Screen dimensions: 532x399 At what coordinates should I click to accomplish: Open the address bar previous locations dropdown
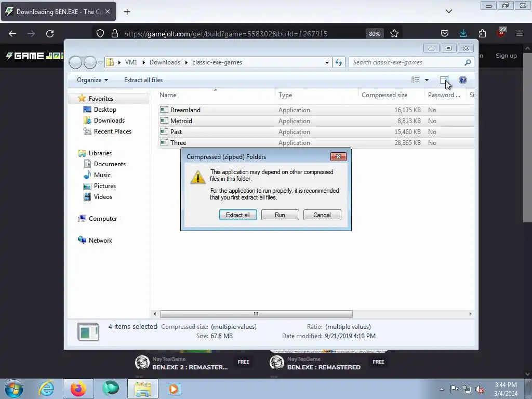click(x=327, y=62)
